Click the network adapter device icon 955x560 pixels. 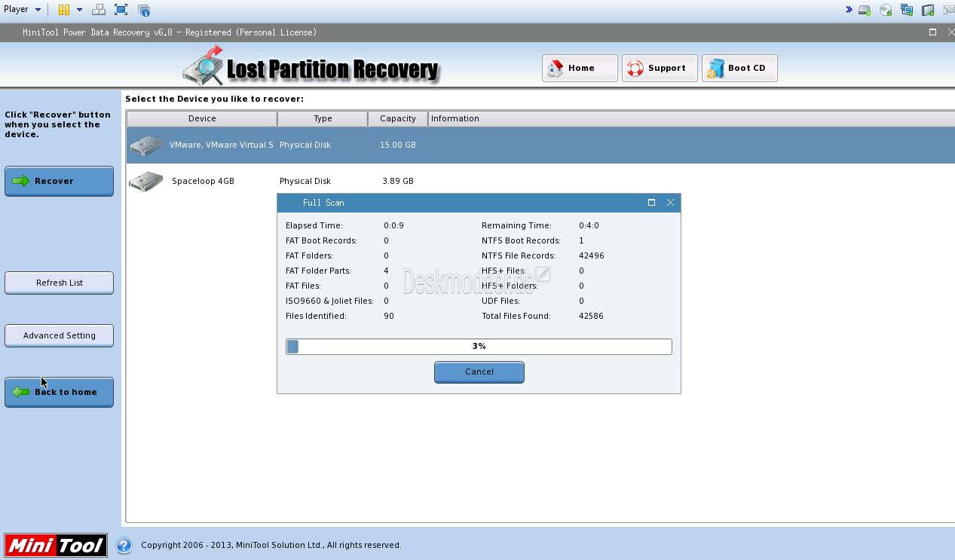[907, 11]
